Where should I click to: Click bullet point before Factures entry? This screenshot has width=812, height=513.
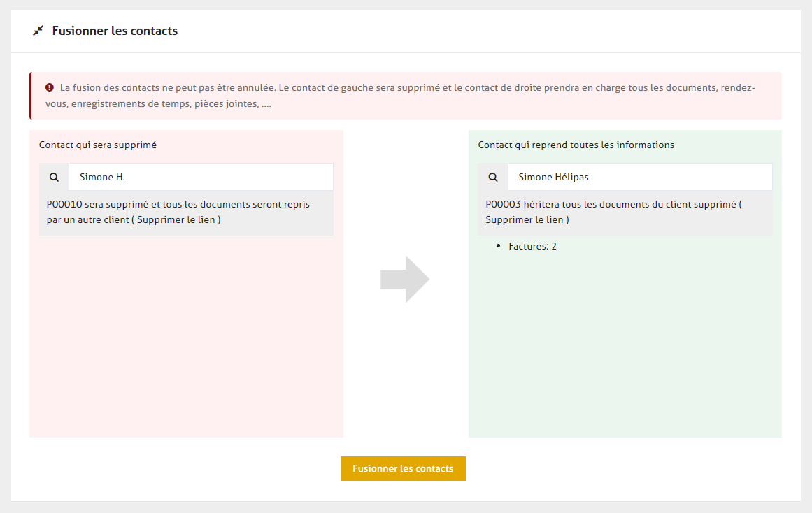498,247
